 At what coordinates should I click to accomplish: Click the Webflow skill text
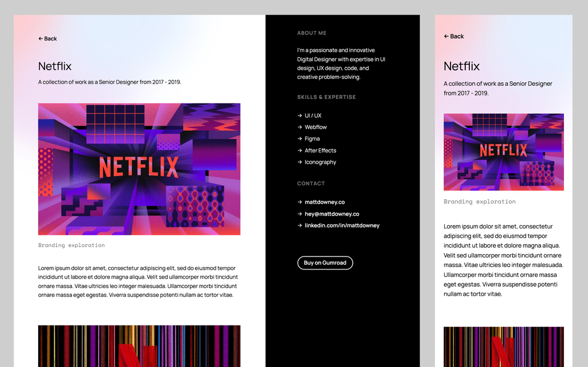coord(316,127)
